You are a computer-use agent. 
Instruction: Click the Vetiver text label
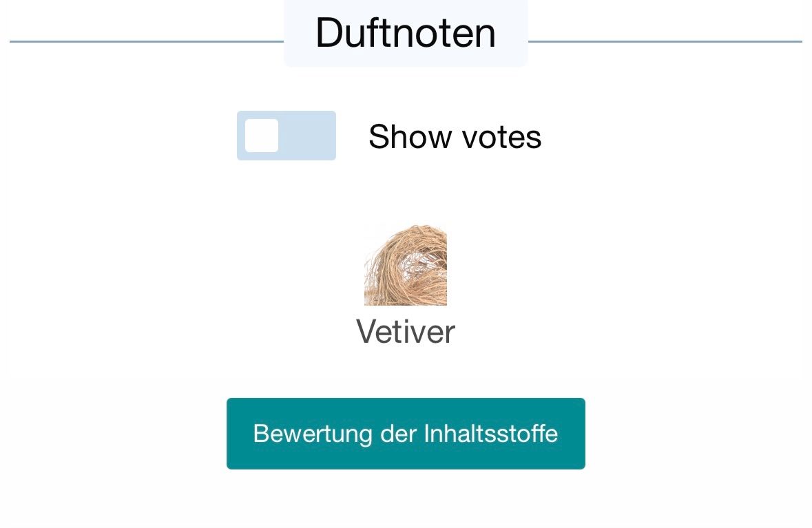406,331
